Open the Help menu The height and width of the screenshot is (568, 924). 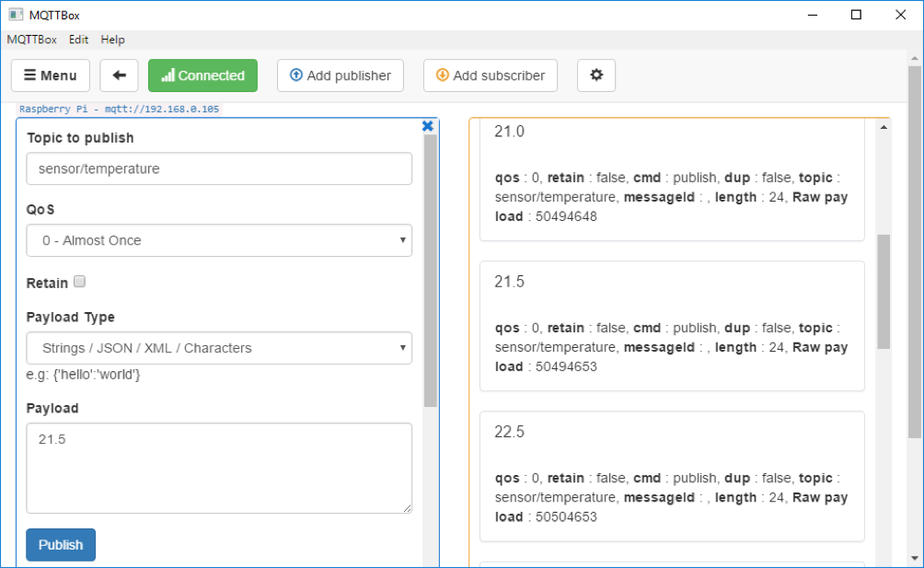(x=112, y=40)
